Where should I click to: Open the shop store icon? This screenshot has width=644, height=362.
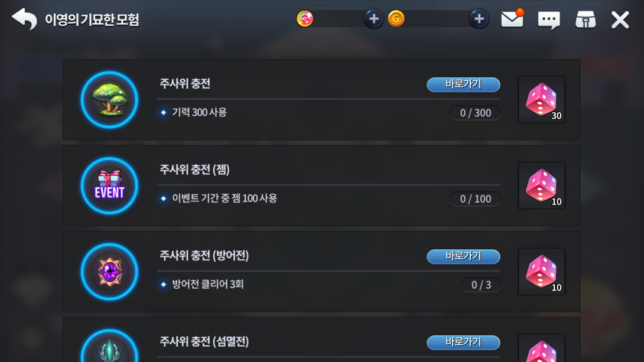coord(585,20)
